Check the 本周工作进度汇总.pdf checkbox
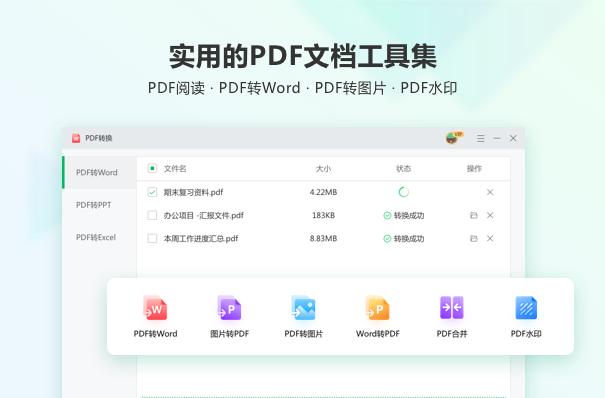 pos(152,238)
